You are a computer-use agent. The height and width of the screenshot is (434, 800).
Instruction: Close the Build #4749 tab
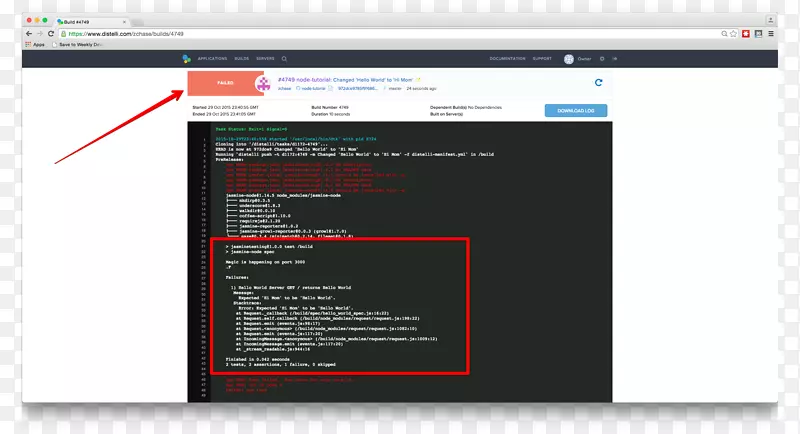[x=124, y=22]
